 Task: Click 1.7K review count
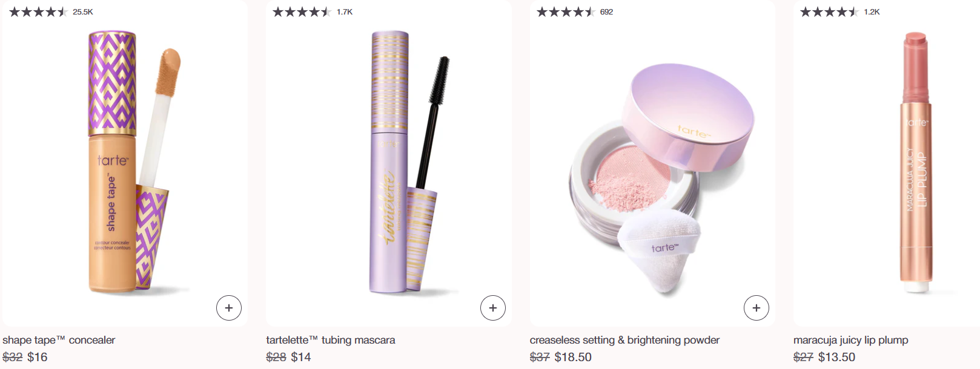coord(345,12)
